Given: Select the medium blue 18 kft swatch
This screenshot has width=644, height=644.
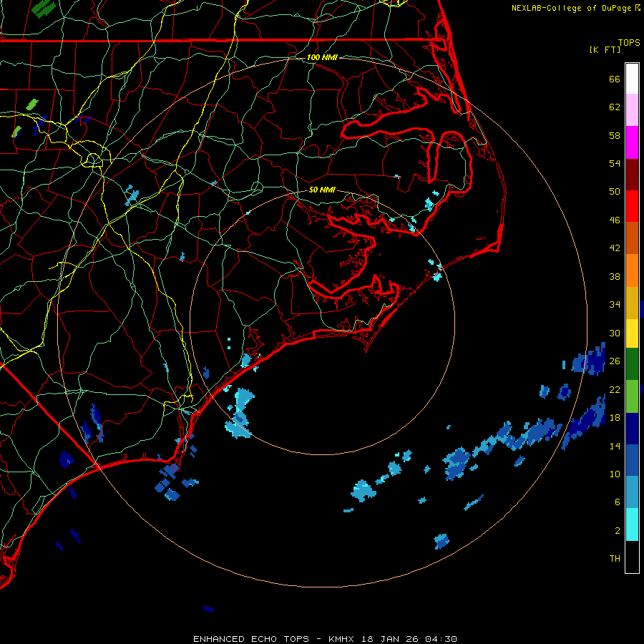Looking at the screenshot, I should point(632,460).
